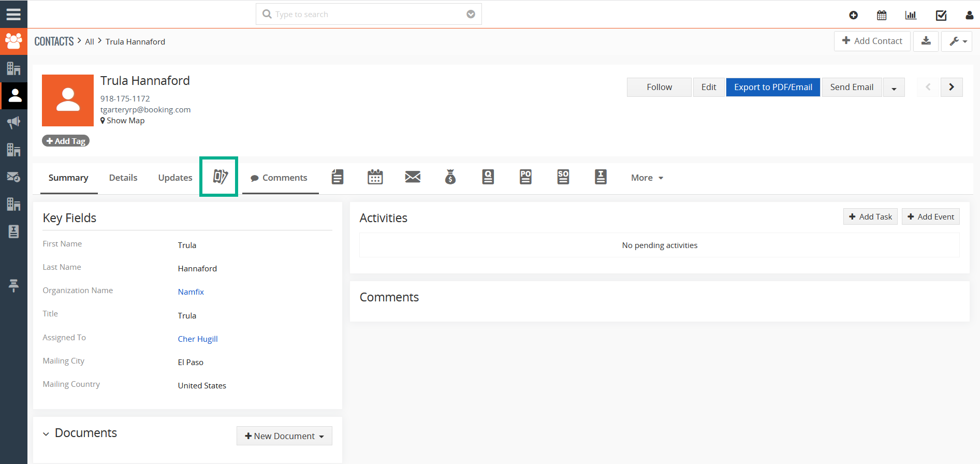The width and height of the screenshot is (980, 464).
Task: Open the user profile icon in the top bar
Action: point(970,15)
